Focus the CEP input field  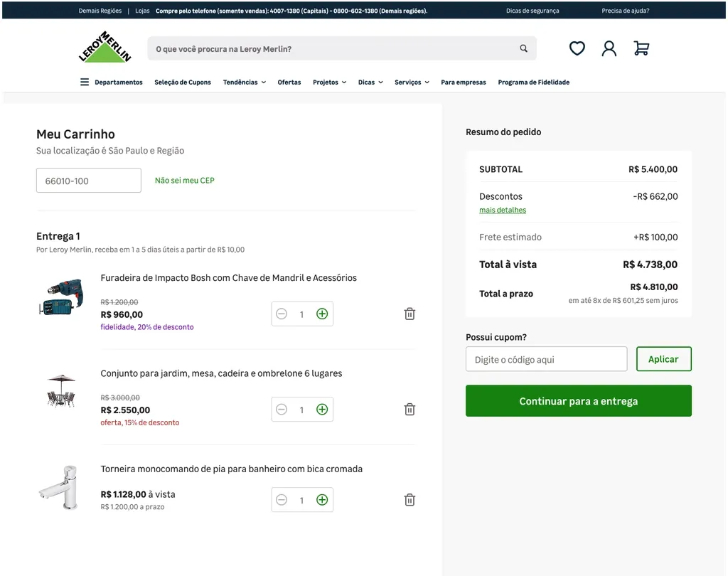(89, 180)
